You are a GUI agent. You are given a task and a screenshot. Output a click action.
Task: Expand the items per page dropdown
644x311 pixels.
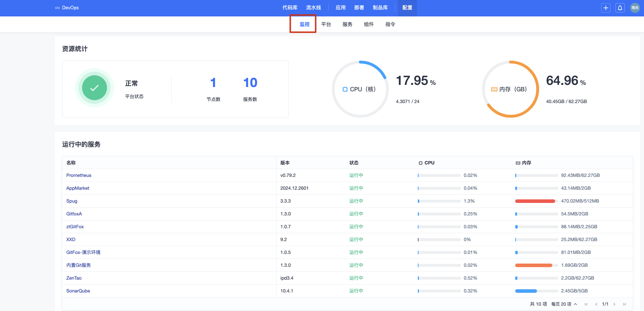tap(564, 304)
